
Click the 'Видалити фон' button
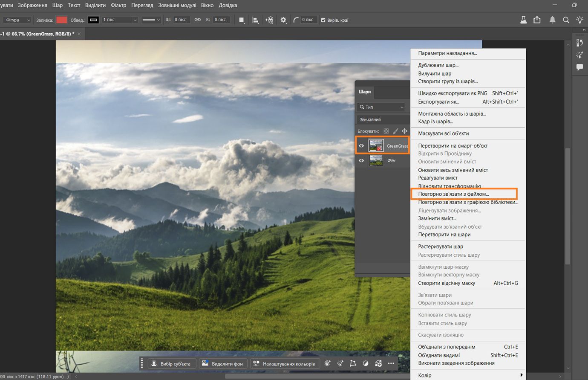coord(222,364)
